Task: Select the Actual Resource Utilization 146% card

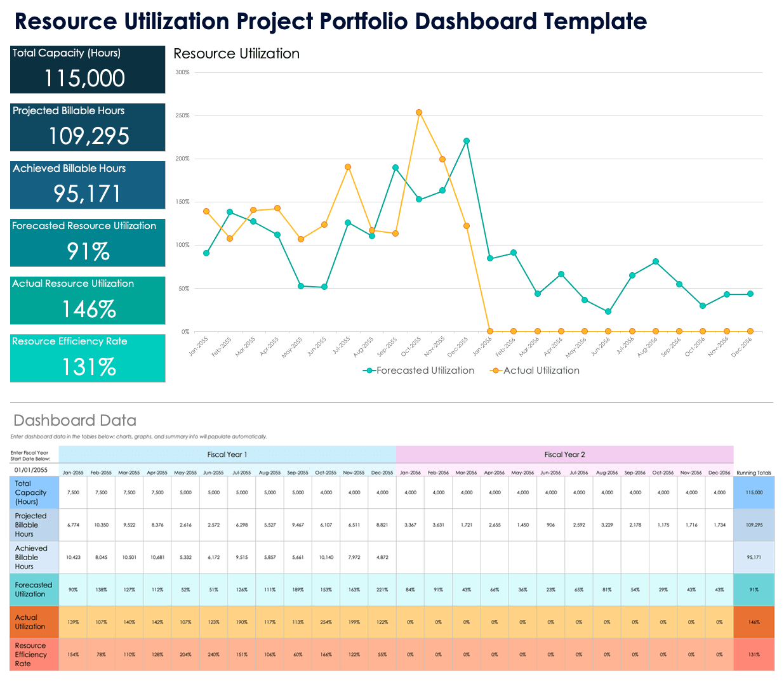Action: [x=88, y=300]
